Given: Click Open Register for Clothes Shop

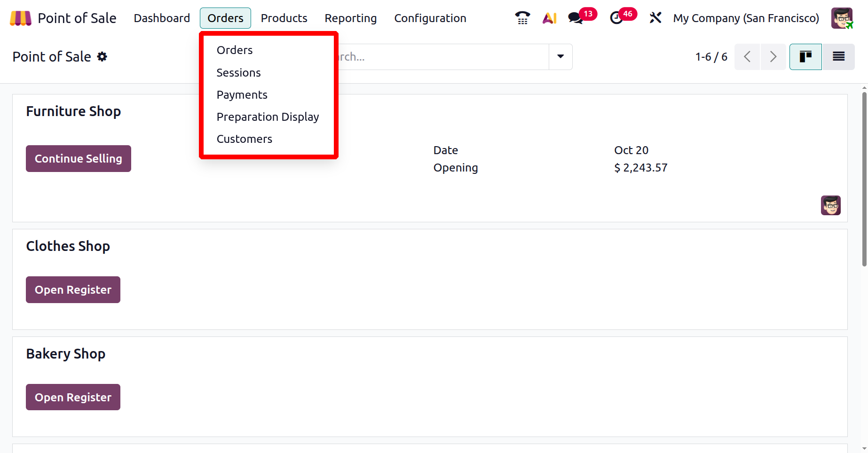Looking at the screenshot, I should [x=73, y=290].
